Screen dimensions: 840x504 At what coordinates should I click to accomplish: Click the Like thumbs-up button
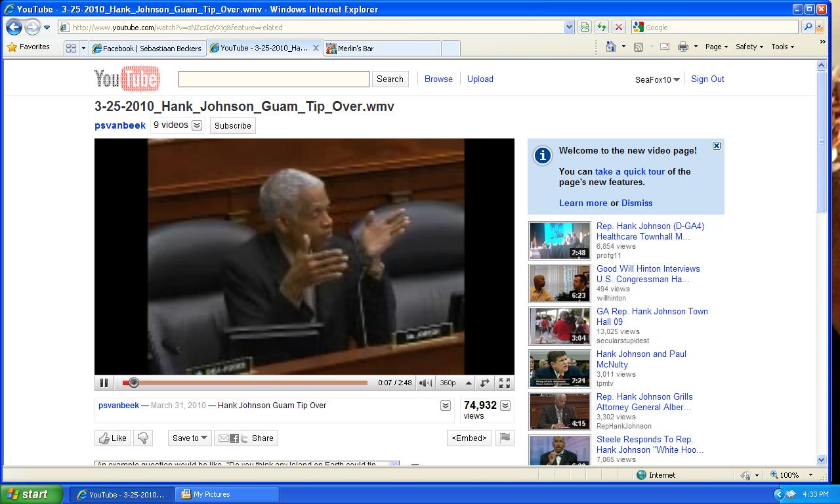pyautogui.click(x=113, y=438)
